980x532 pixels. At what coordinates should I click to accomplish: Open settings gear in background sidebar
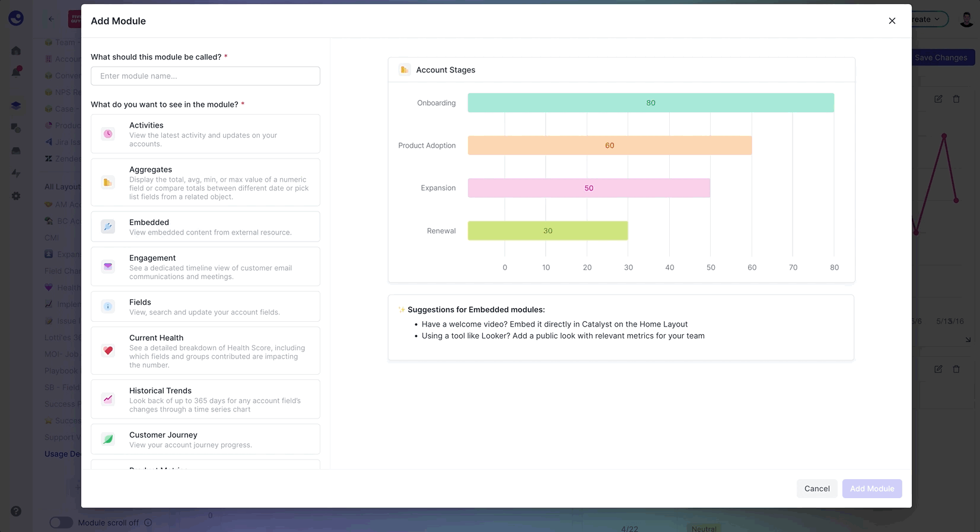16,196
